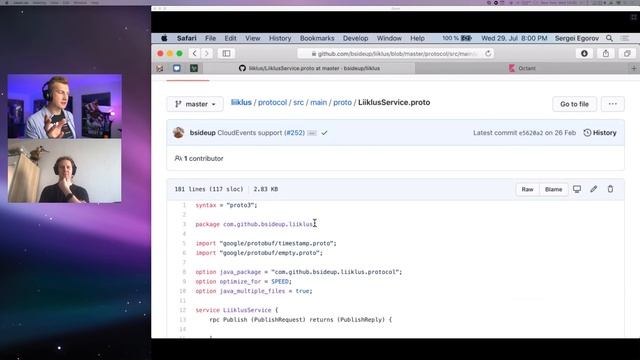Screen dimensions: 640x360
Task: Open the Apple menu
Action: click(164, 38)
